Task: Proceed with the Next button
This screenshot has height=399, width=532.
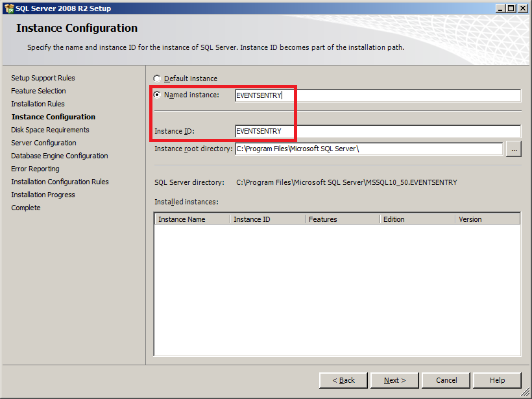Action: tap(394, 380)
